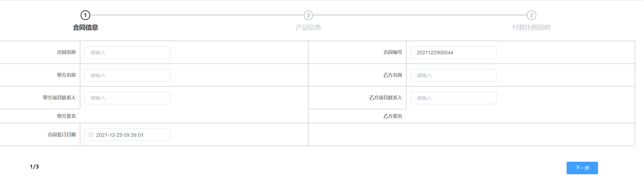The image size is (644, 196).
Task: Focus the 乙方名称 text box
Action: pyautogui.click(x=453, y=75)
